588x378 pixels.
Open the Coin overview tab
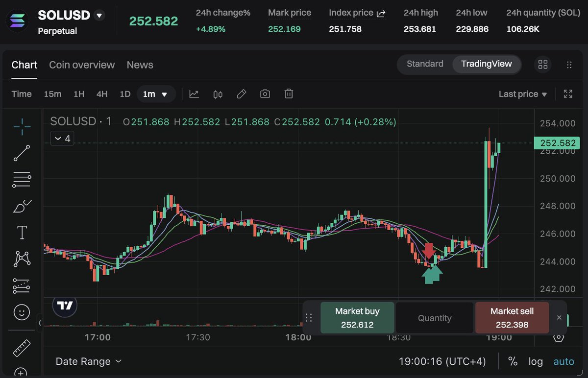click(82, 65)
